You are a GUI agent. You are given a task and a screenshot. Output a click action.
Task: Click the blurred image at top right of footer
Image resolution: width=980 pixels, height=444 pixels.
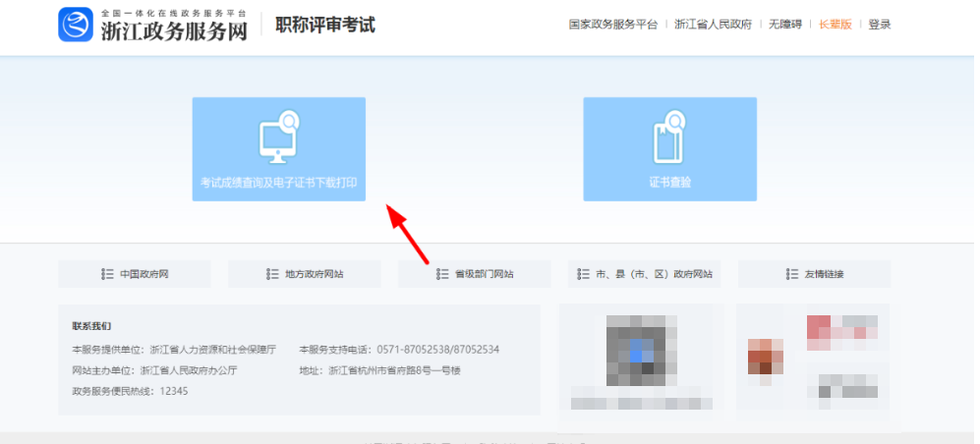click(841, 333)
